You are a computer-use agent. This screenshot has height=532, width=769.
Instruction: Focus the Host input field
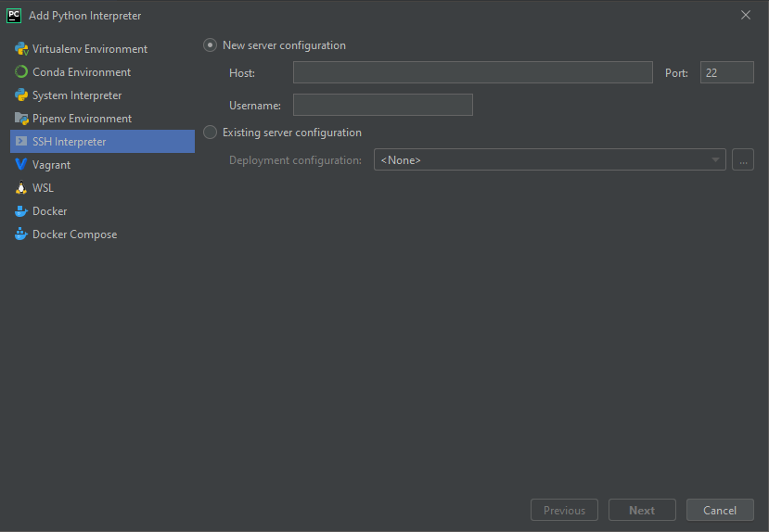click(x=473, y=72)
